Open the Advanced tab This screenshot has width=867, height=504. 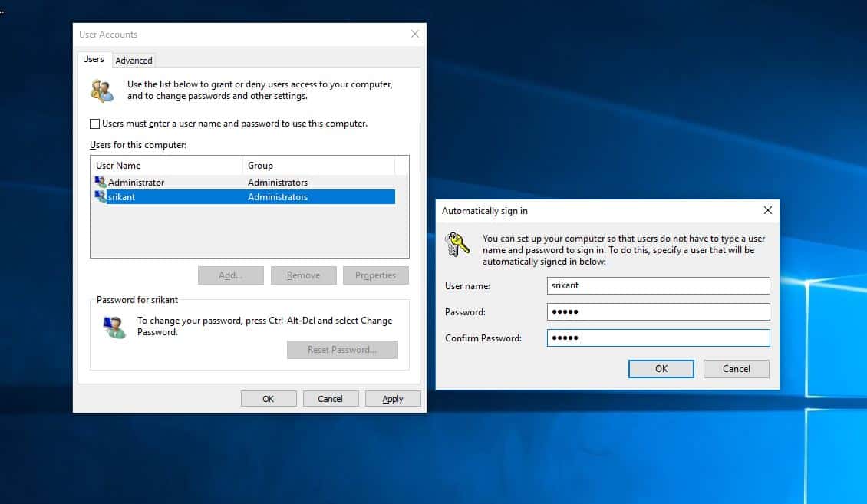point(134,61)
